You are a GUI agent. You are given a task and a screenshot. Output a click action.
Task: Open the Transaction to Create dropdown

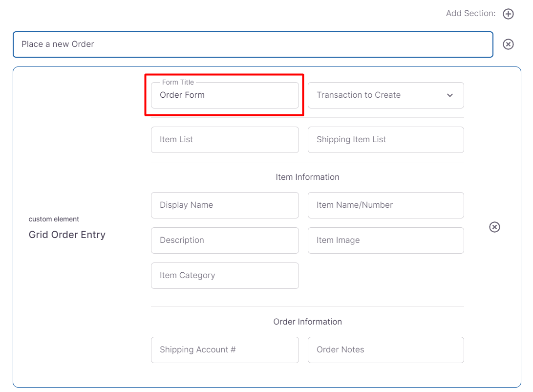[x=385, y=95]
